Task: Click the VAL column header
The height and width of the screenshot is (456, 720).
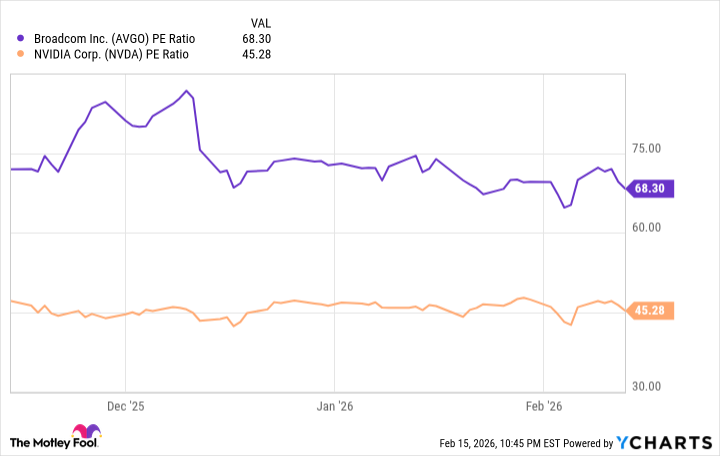Action: tap(258, 22)
